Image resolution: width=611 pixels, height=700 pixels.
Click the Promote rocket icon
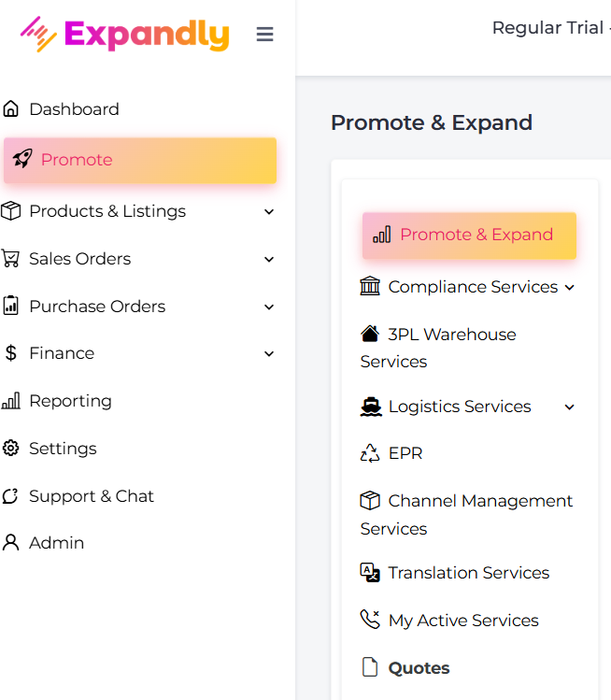(22, 160)
